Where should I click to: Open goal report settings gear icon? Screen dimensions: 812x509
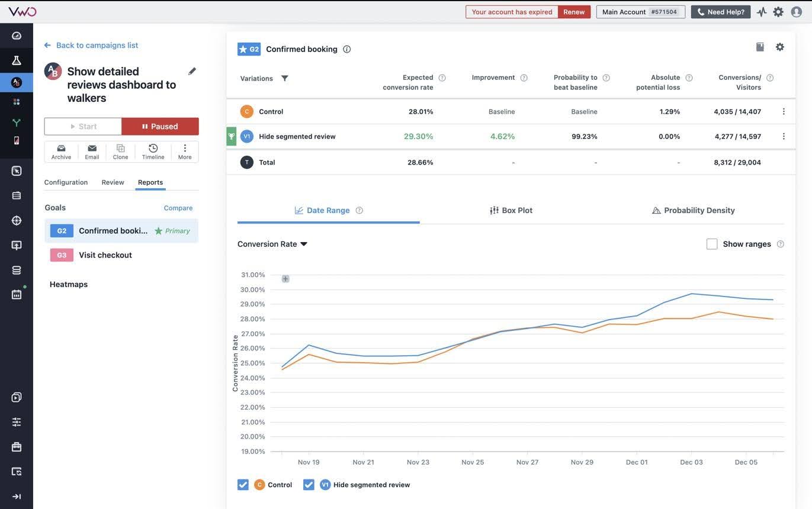click(779, 47)
